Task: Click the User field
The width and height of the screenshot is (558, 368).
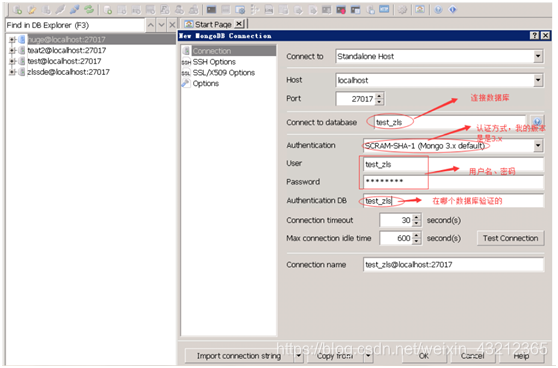Action: pyautogui.click(x=453, y=164)
